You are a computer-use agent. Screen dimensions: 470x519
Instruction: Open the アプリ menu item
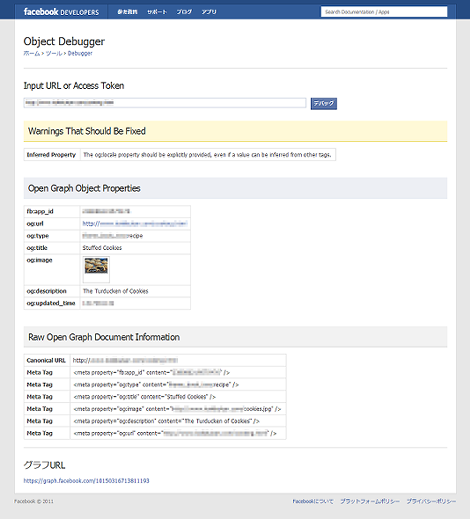tap(209, 12)
